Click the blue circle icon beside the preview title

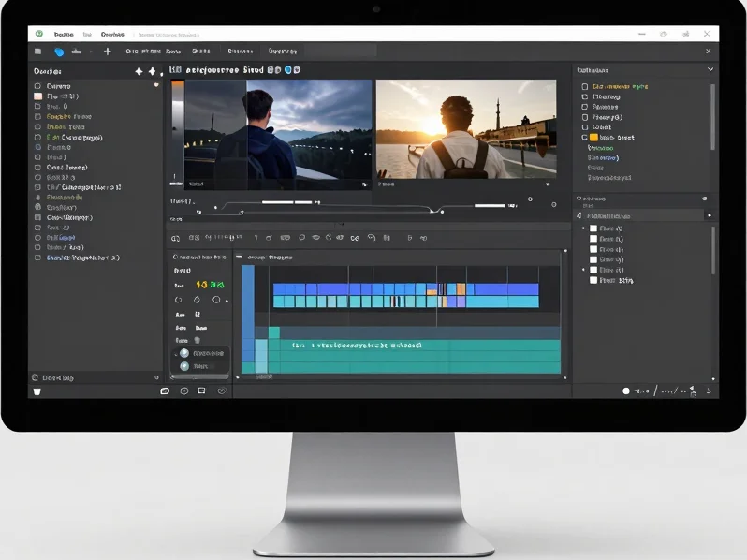pyautogui.click(x=287, y=70)
